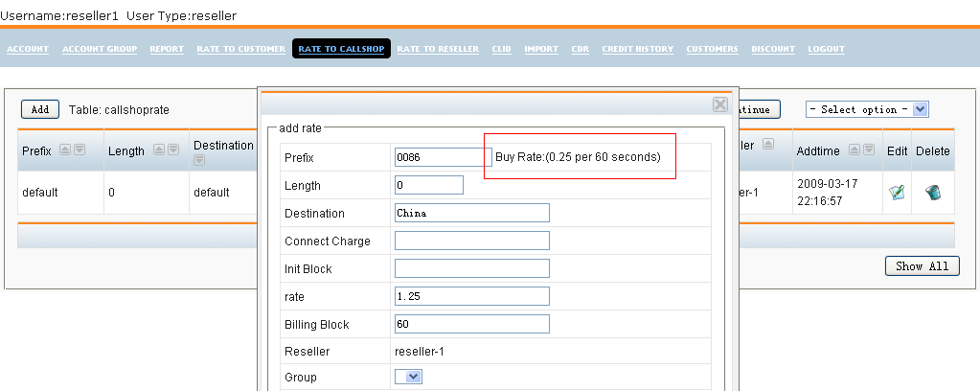Click the trash icon to delete the default rate

coord(932,192)
